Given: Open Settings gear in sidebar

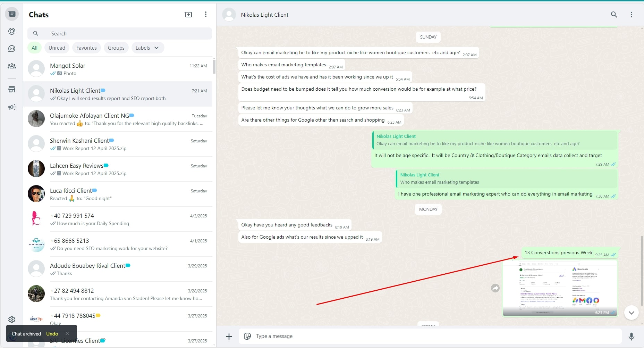Looking at the screenshot, I should coord(12,320).
